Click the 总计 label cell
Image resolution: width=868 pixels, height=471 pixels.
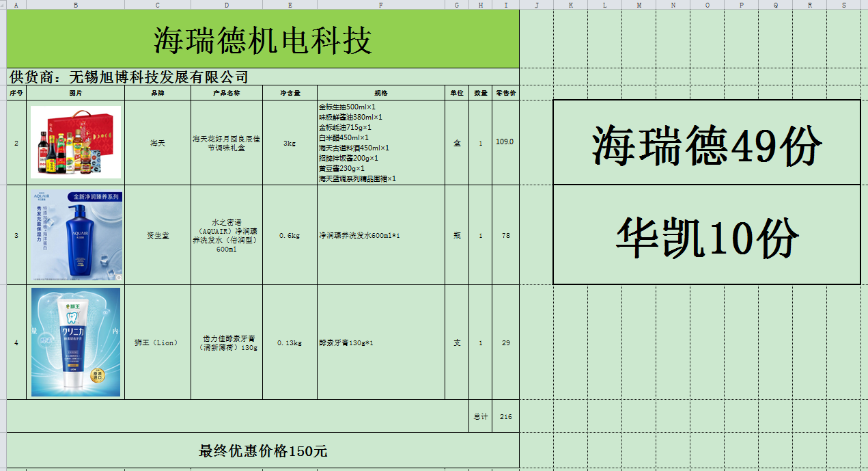tap(481, 416)
